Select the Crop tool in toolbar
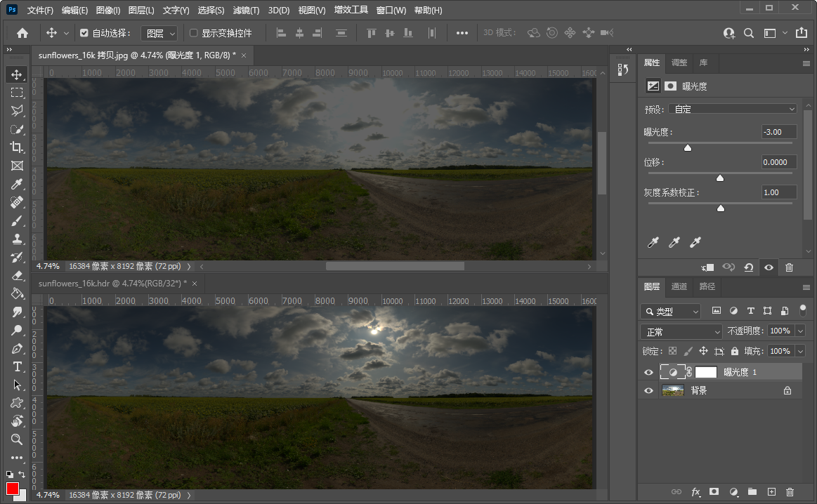 click(x=17, y=147)
